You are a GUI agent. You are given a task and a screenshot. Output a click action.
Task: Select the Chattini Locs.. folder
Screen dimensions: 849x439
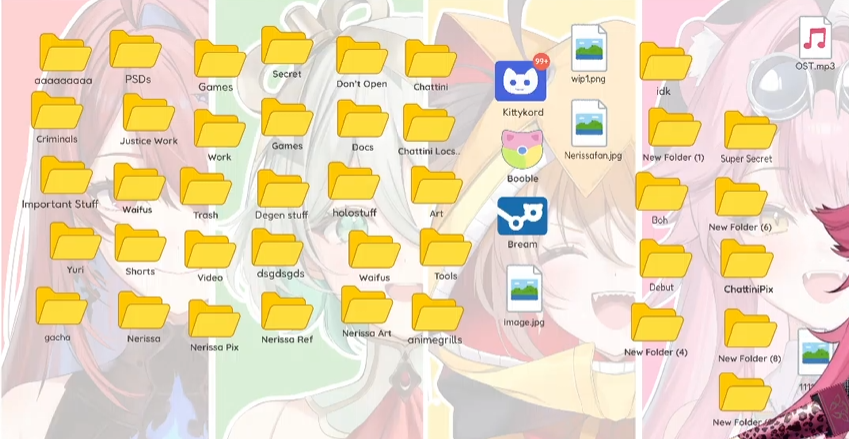point(429,123)
